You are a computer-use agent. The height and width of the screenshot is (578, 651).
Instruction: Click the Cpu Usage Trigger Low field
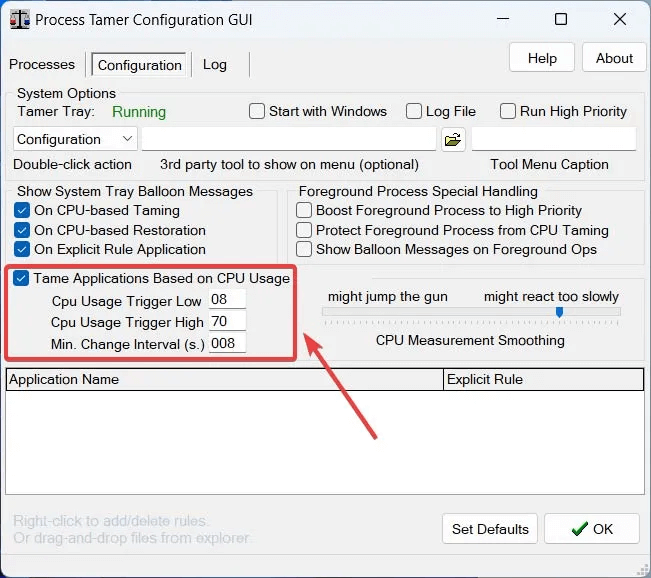(227, 299)
